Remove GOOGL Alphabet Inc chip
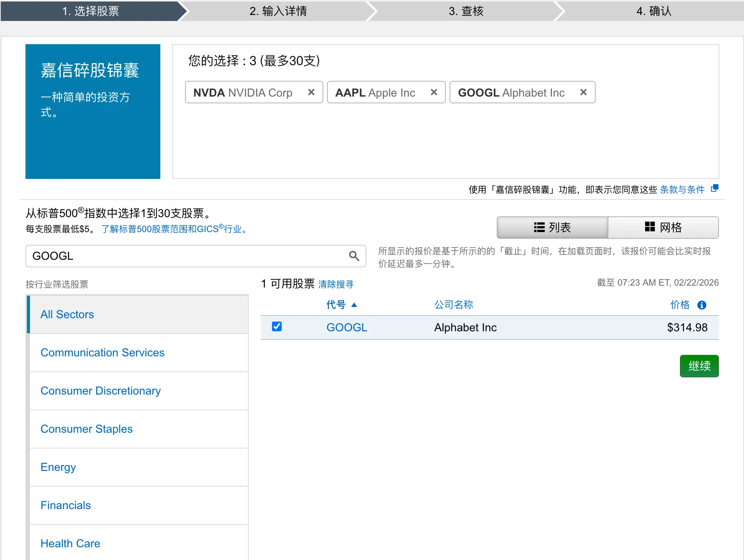 tap(583, 92)
